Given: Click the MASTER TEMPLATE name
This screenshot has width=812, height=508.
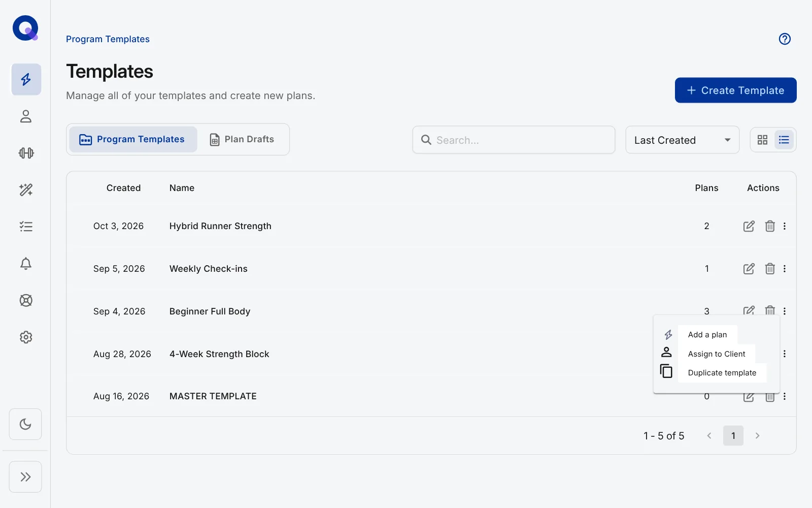Looking at the screenshot, I should tap(213, 396).
